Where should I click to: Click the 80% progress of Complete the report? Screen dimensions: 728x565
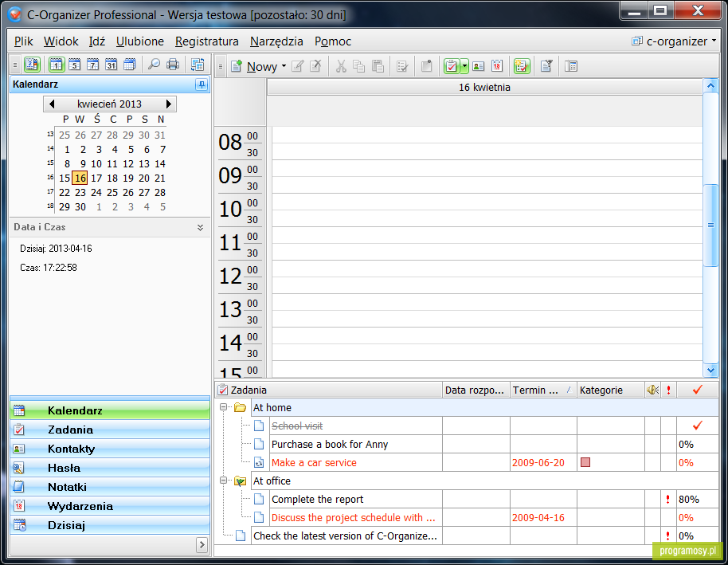point(688,500)
